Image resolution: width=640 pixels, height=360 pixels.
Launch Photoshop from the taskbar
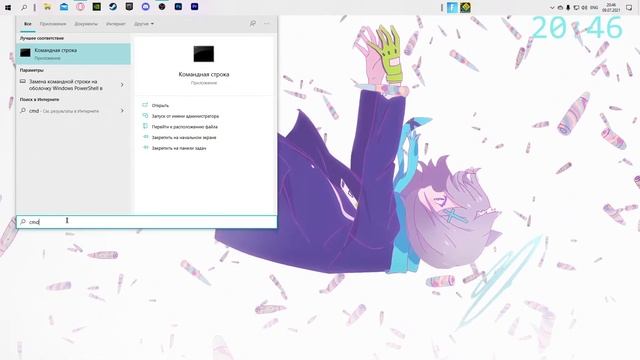(178, 7)
